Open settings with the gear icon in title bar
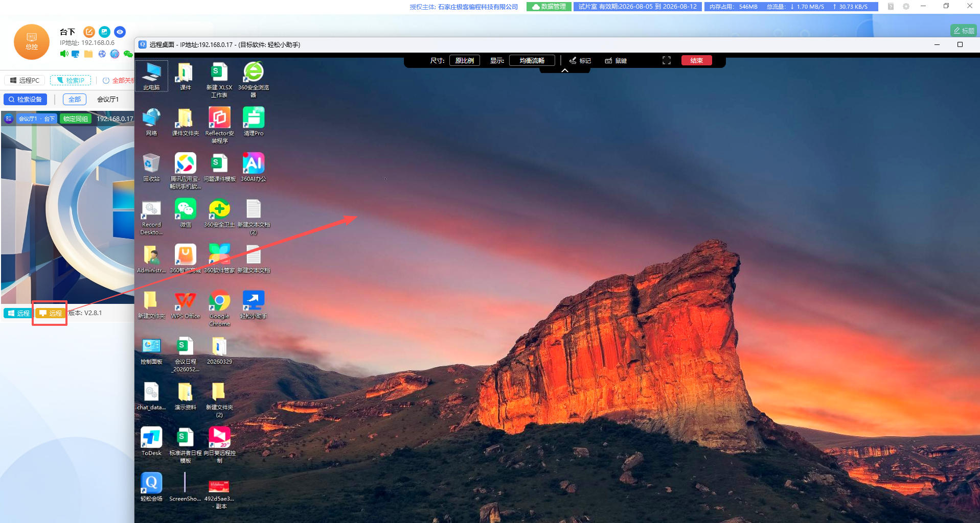Image resolution: width=980 pixels, height=523 pixels. [x=906, y=7]
